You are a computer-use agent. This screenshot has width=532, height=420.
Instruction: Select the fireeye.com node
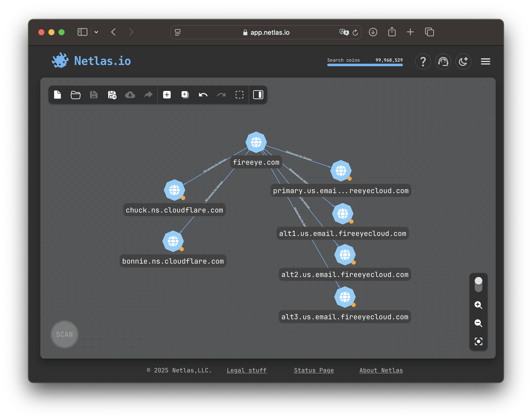(x=256, y=142)
